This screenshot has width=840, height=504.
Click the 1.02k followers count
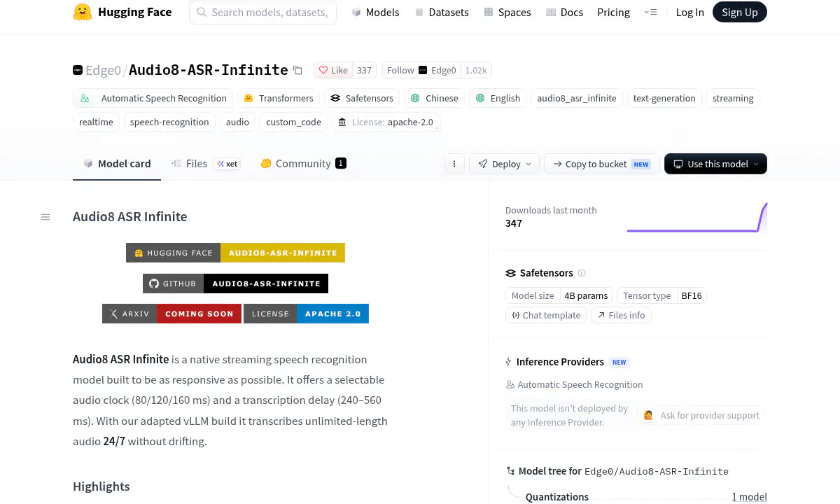click(476, 70)
